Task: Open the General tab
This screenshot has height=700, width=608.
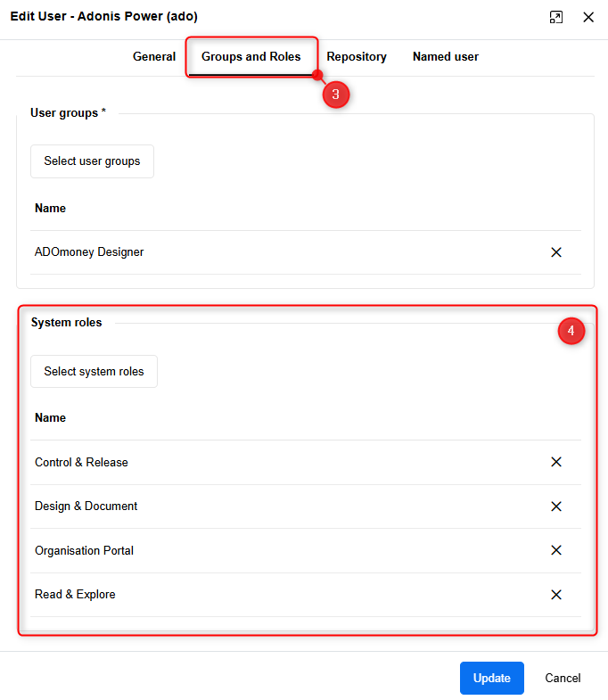Action: (x=154, y=57)
